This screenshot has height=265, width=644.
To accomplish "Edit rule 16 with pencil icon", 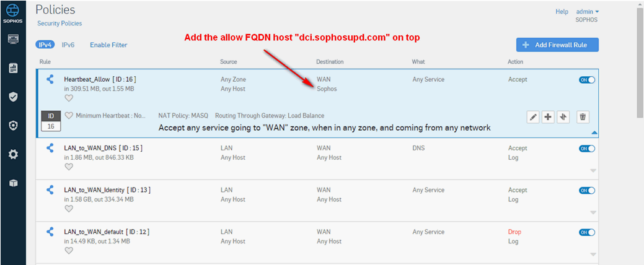I will tap(533, 117).
